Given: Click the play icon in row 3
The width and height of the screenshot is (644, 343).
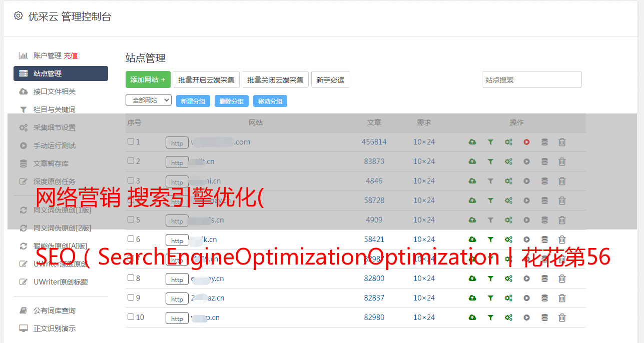Looking at the screenshot, I should click(x=526, y=181).
